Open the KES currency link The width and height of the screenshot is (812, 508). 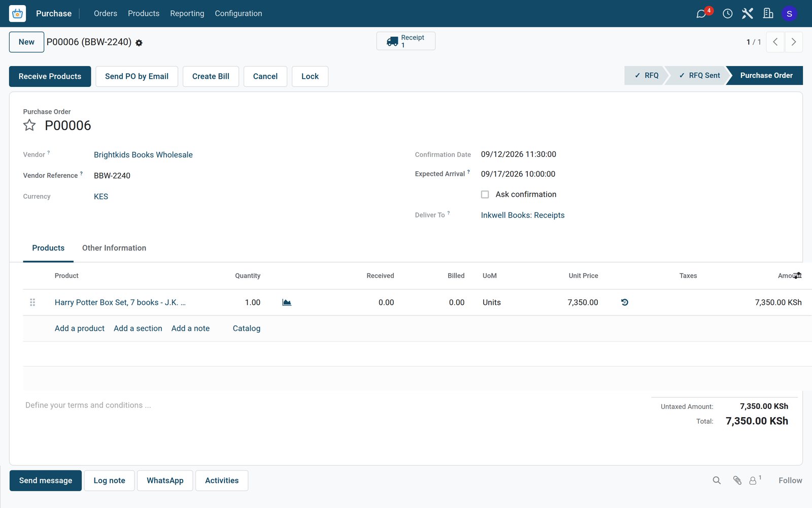click(101, 197)
